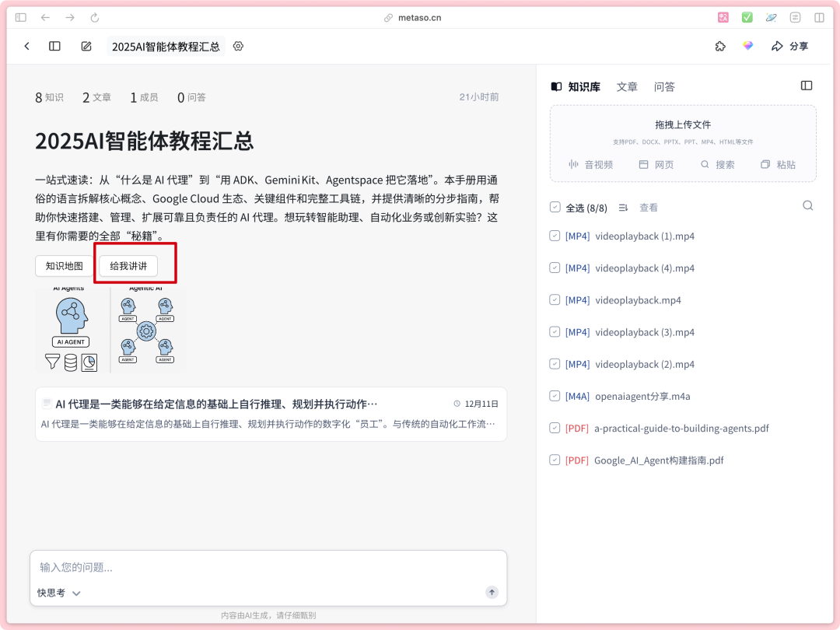The image size is (840, 630).
Task: Open the translate extension icon in the browser bar
Action: click(723, 16)
